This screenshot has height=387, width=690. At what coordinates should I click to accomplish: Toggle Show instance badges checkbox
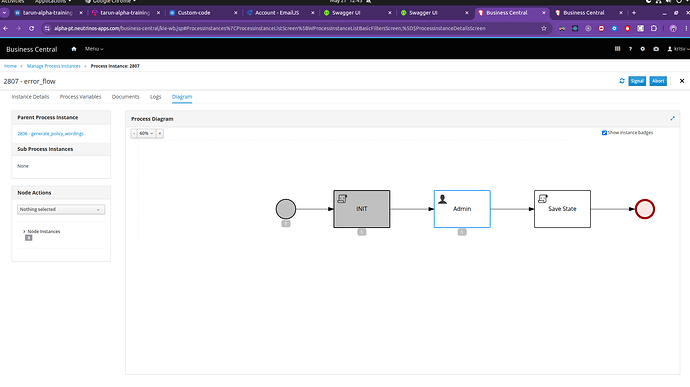604,133
